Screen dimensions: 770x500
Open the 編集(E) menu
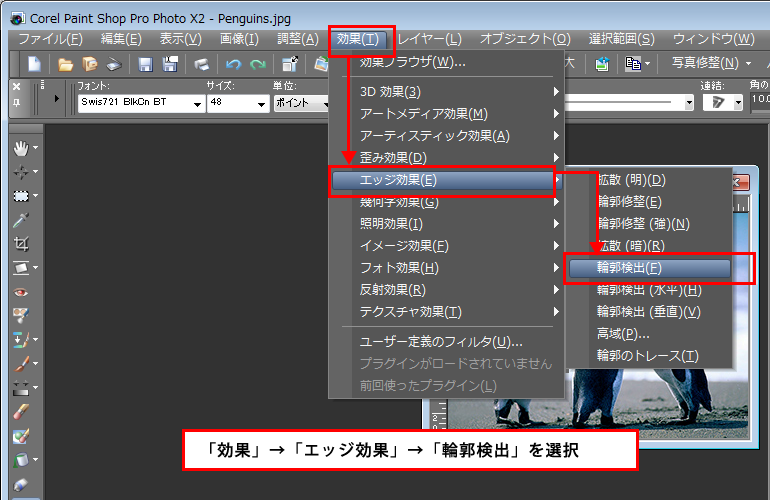pos(121,39)
